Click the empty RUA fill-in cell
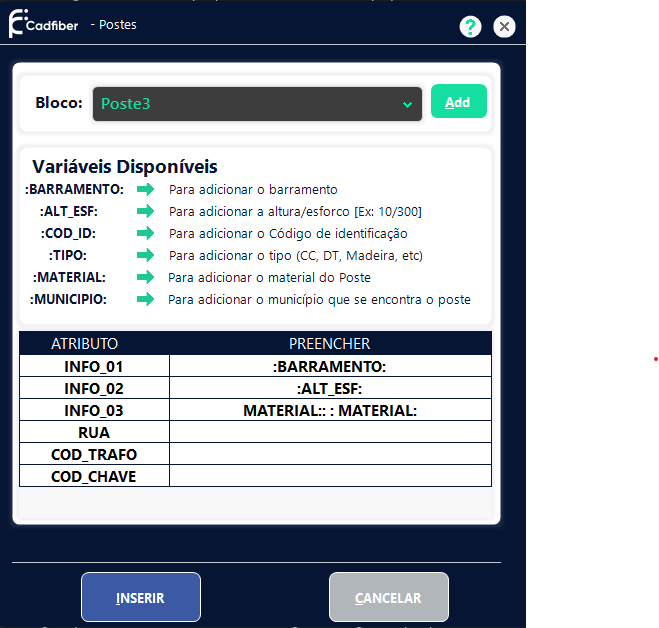The width and height of the screenshot is (659, 628). (330, 433)
